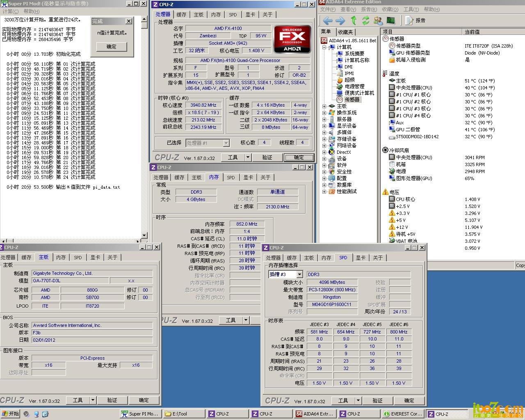Select 便携式计算机 in AIDA64 tree
525x420 pixels.
coord(359,93)
